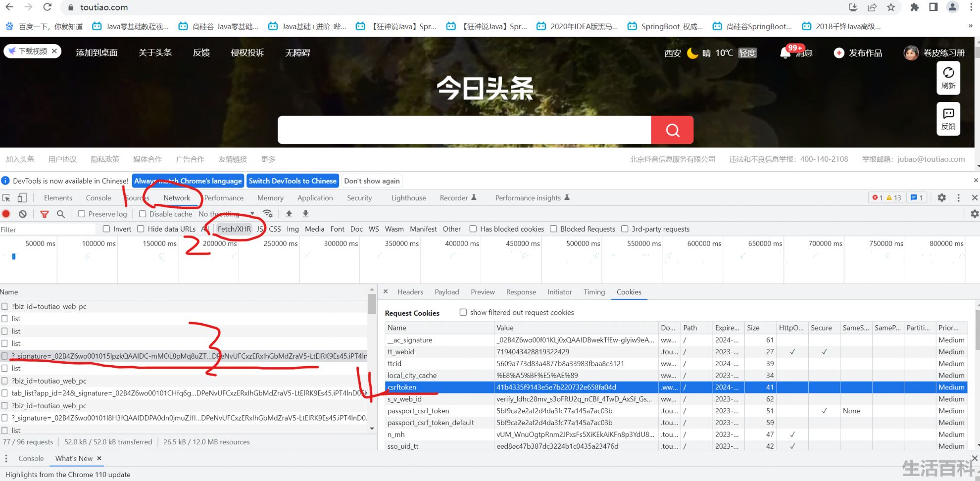Enable the Preserve log checkbox
Screen dimensions: 980x481
[82, 214]
